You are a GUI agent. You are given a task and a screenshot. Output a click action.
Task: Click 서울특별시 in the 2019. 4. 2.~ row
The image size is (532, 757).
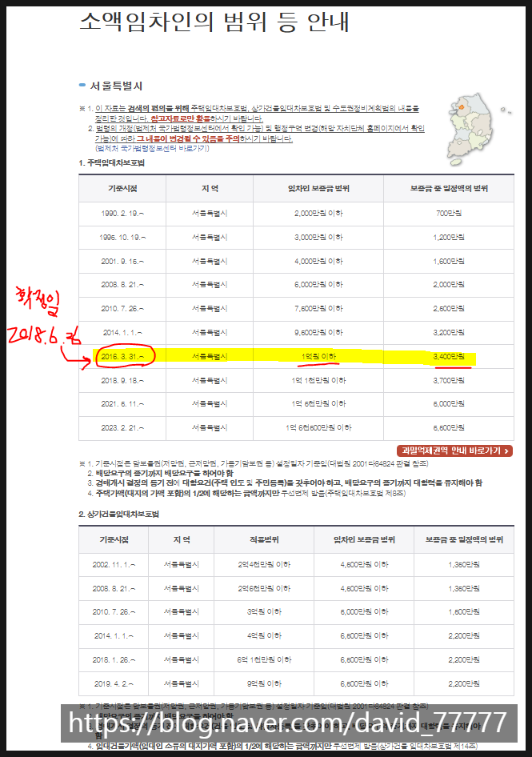(x=182, y=684)
